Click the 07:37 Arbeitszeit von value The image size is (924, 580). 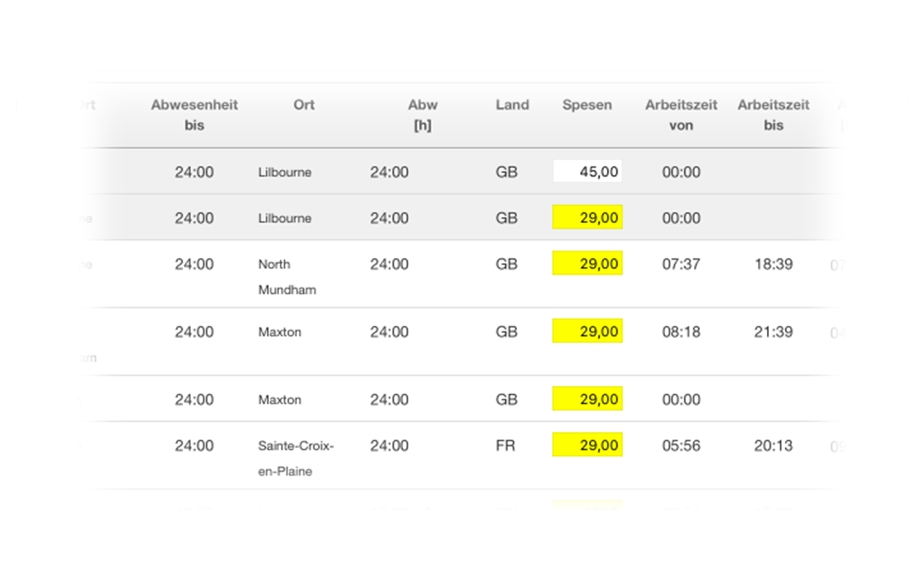coord(681,264)
